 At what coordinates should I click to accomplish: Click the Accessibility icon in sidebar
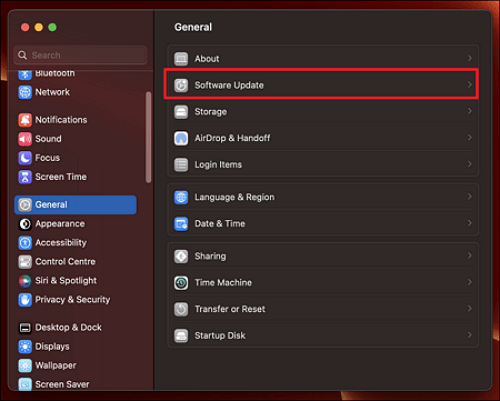coord(25,243)
